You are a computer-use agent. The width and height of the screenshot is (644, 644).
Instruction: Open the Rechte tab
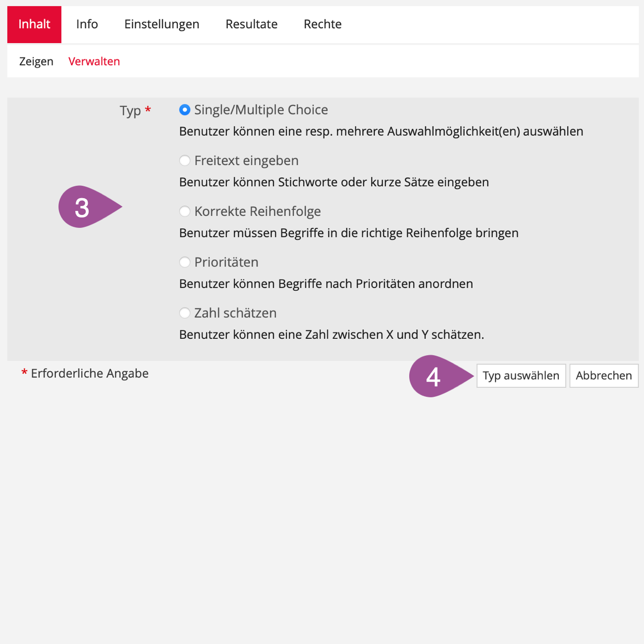[322, 24]
